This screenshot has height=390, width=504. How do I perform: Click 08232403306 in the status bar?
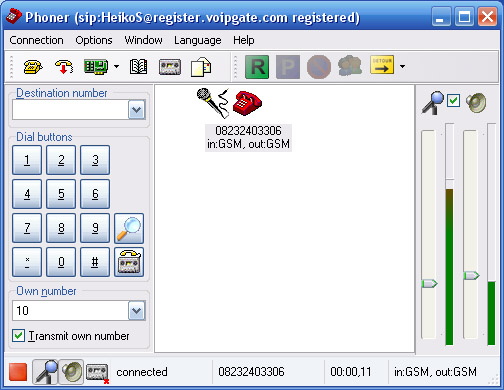251,372
